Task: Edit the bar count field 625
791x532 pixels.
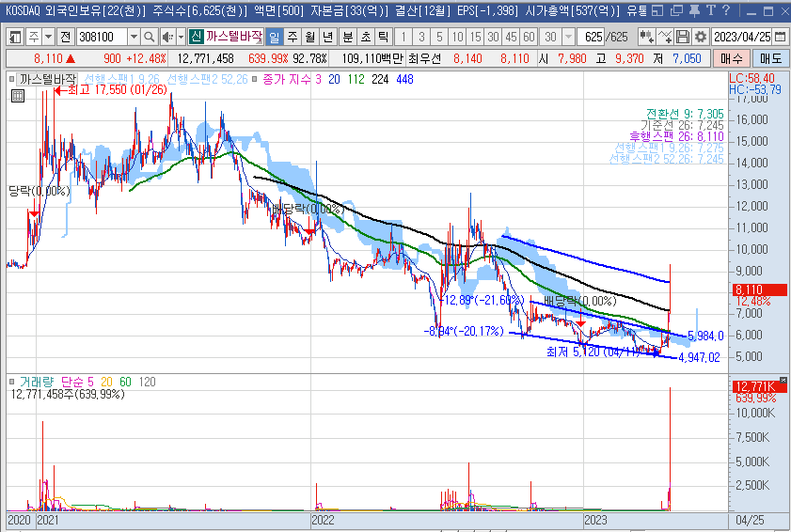Action: (592, 37)
